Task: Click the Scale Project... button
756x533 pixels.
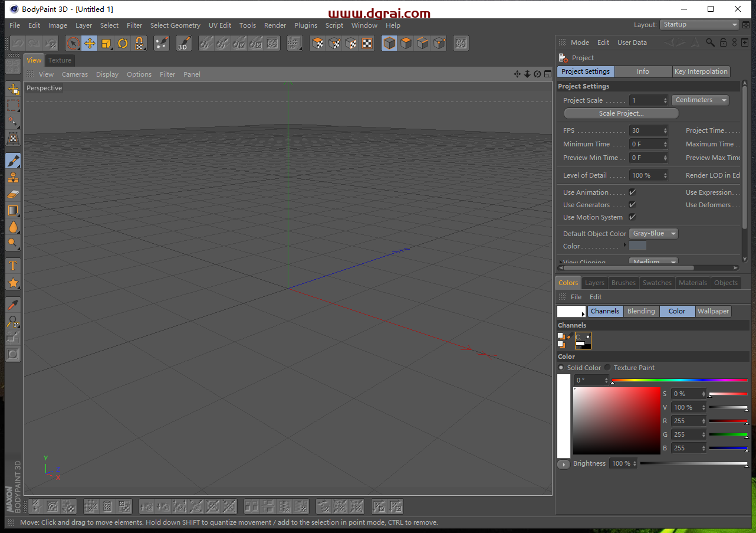Action: pos(621,113)
